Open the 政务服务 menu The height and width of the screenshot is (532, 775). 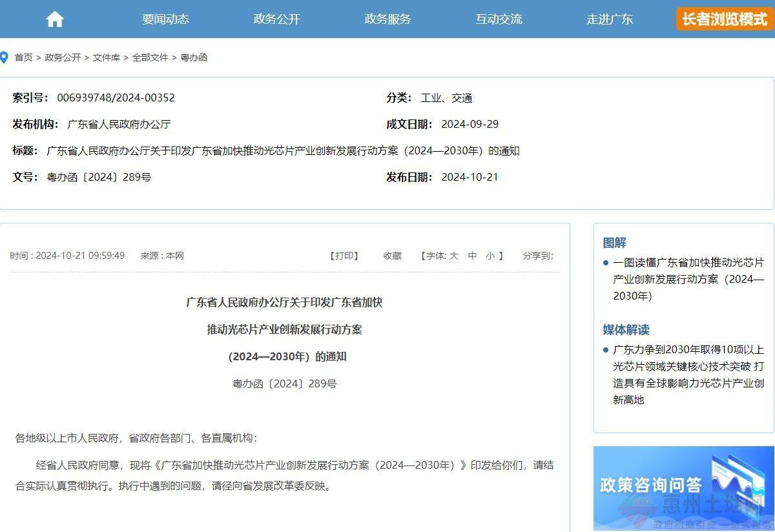(x=387, y=19)
